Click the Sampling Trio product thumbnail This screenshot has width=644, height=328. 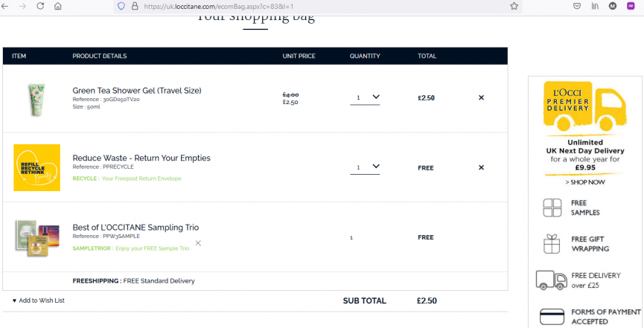(x=37, y=238)
